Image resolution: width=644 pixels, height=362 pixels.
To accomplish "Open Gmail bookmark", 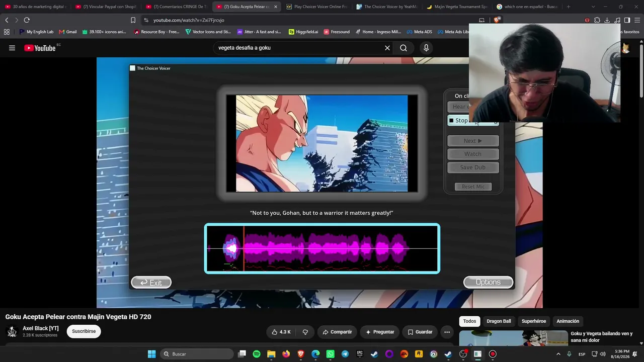I will (68, 32).
